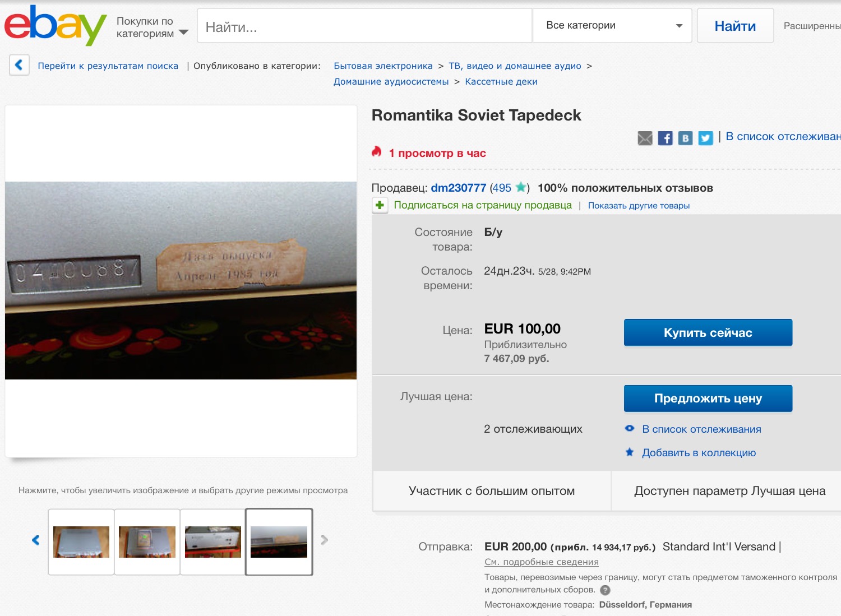Open seller profile dm230777
Screen dimensions: 841x616
coord(458,188)
